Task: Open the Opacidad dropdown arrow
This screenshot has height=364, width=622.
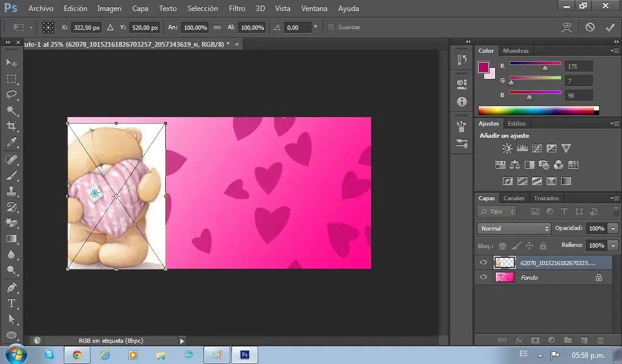Action: click(x=613, y=229)
